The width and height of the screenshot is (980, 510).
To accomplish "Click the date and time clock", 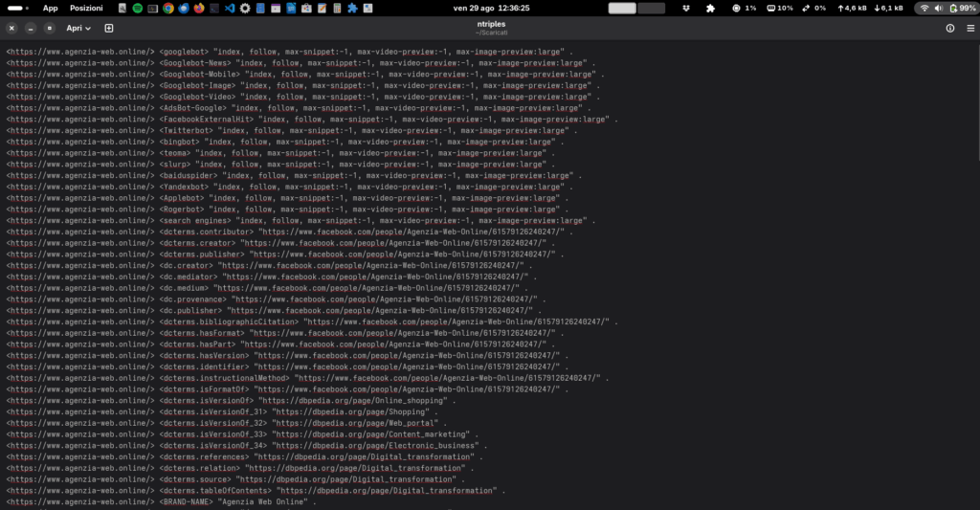I will click(x=491, y=8).
